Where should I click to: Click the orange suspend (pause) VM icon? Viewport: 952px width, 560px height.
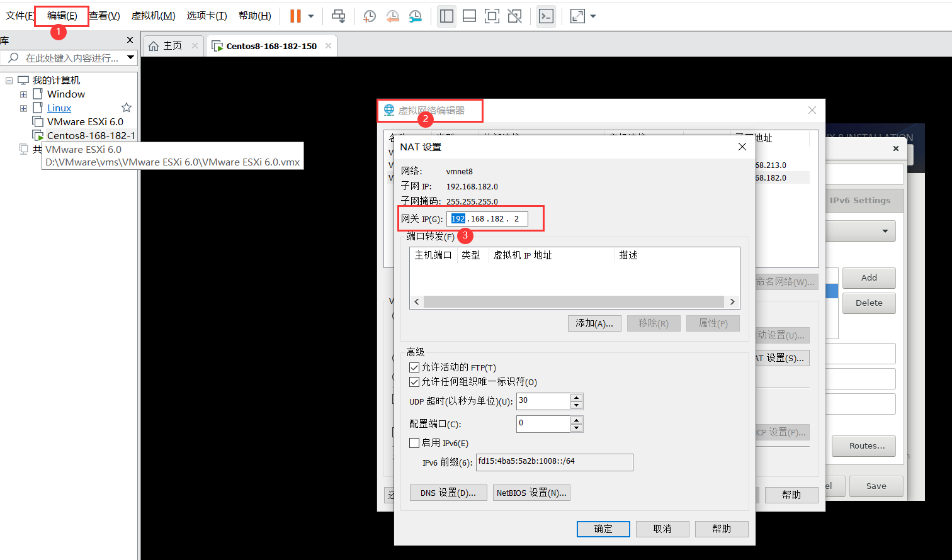click(295, 16)
